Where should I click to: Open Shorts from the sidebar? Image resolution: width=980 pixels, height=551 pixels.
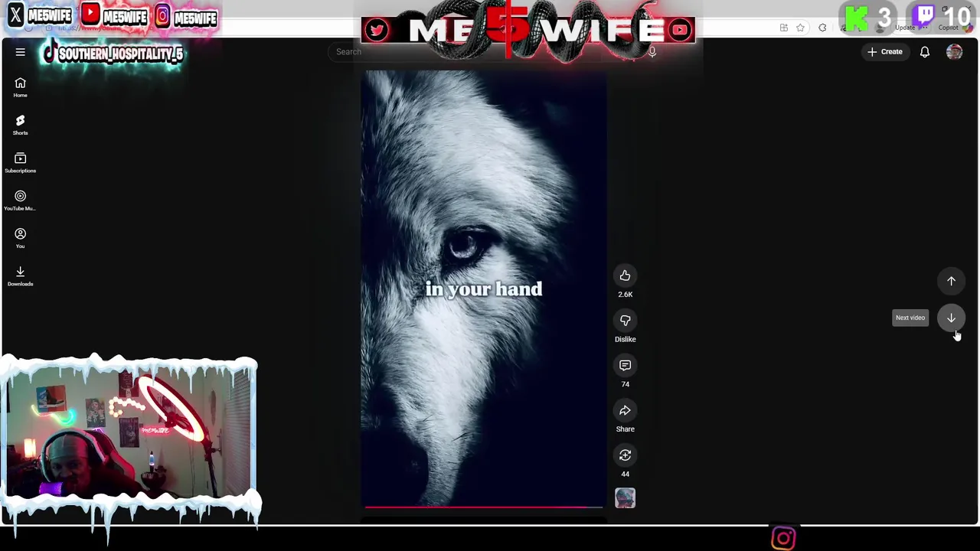click(x=20, y=125)
